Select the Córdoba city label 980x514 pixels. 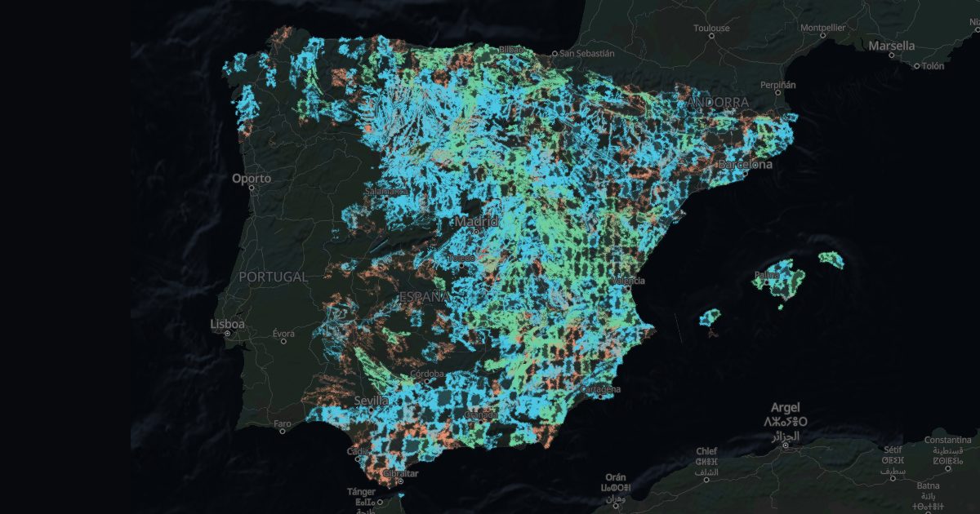coord(427,374)
